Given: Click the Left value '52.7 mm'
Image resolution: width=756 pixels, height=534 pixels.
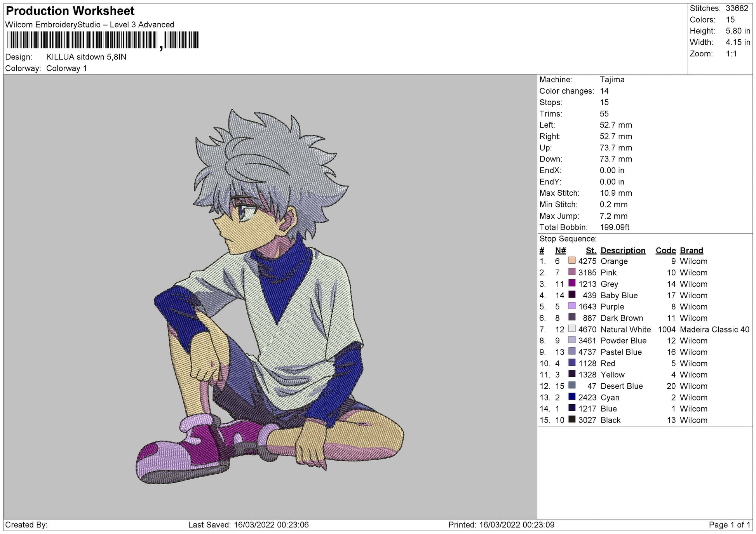Looking at the screenshot, I should (x=616, y=125).
